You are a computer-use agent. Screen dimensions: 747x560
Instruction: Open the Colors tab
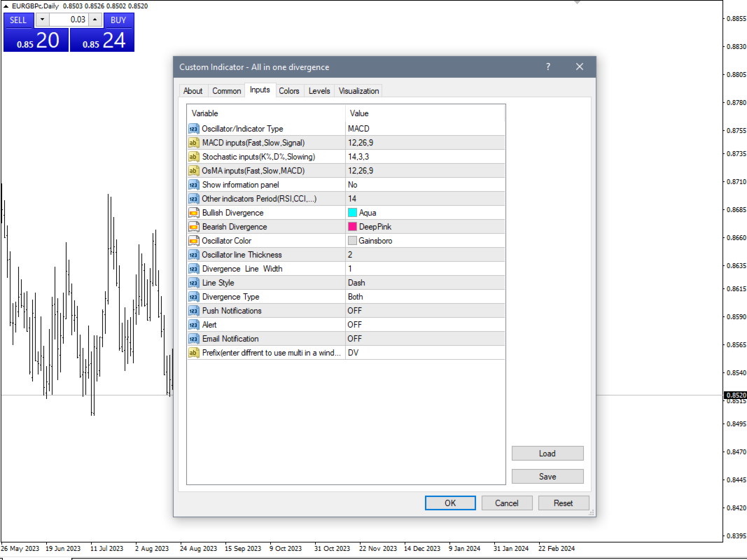(289, 91)
